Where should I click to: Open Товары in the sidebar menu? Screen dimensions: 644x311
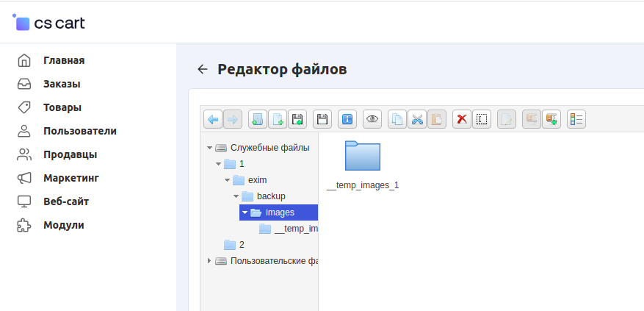[x=62, y=107]
